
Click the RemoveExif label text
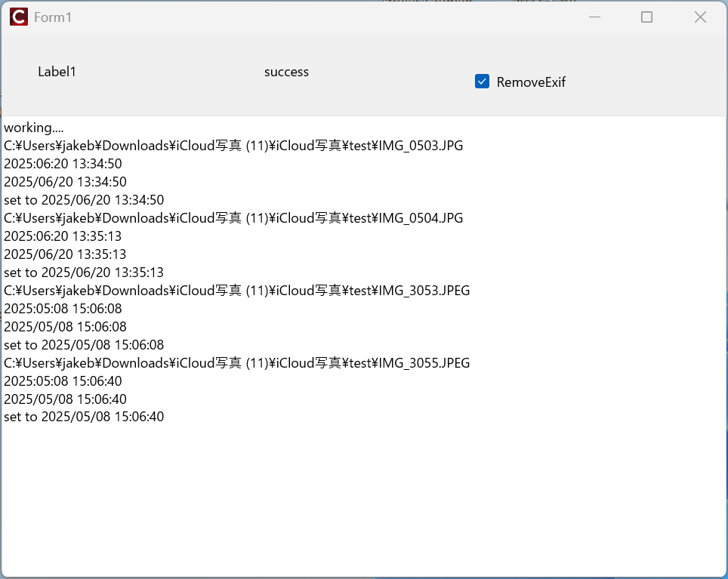click(x=531, y=82)
